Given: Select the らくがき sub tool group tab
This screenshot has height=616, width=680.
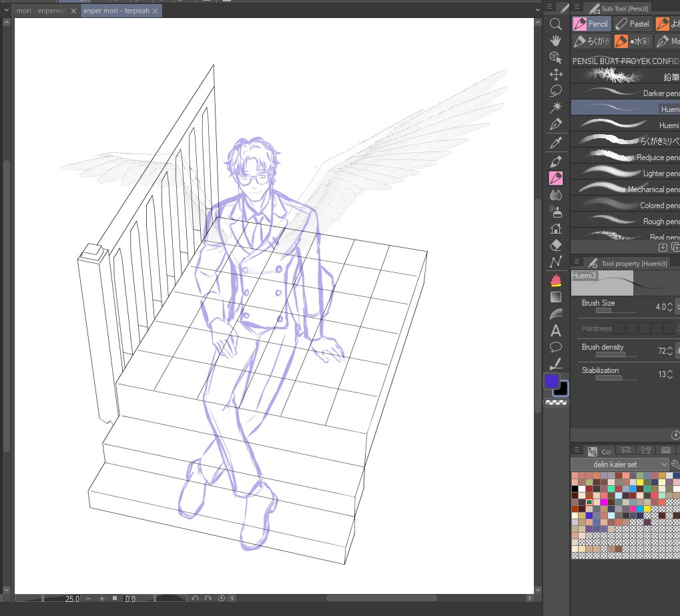Looking at the screenshot, I should [x=591, y=41].
